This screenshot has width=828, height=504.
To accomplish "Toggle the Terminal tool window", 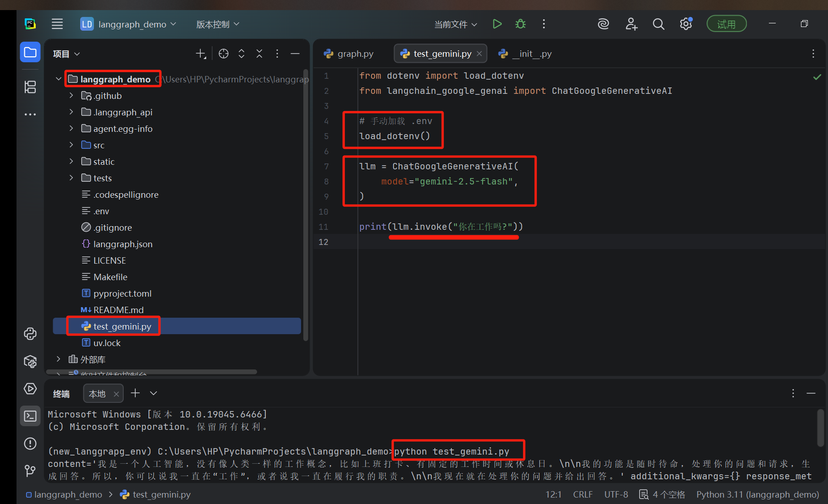I will click(x=30, y=416).
